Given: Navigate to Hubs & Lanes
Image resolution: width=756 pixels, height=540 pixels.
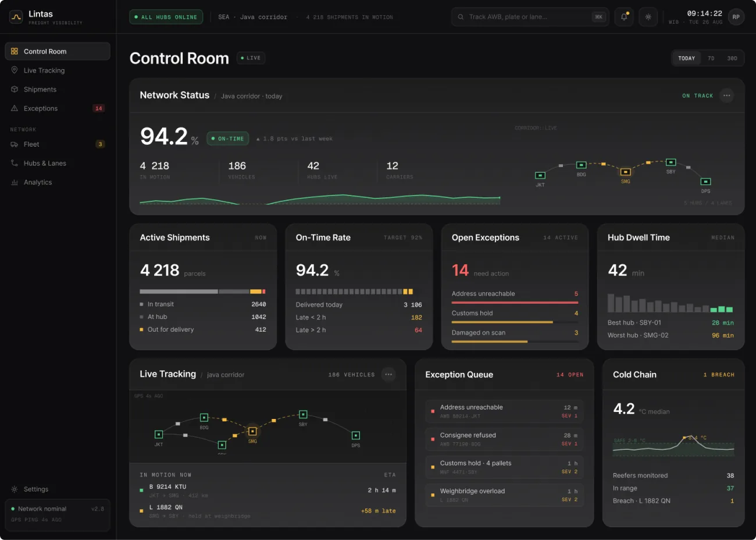Looking at the screenshot, I should click(58, 164).
